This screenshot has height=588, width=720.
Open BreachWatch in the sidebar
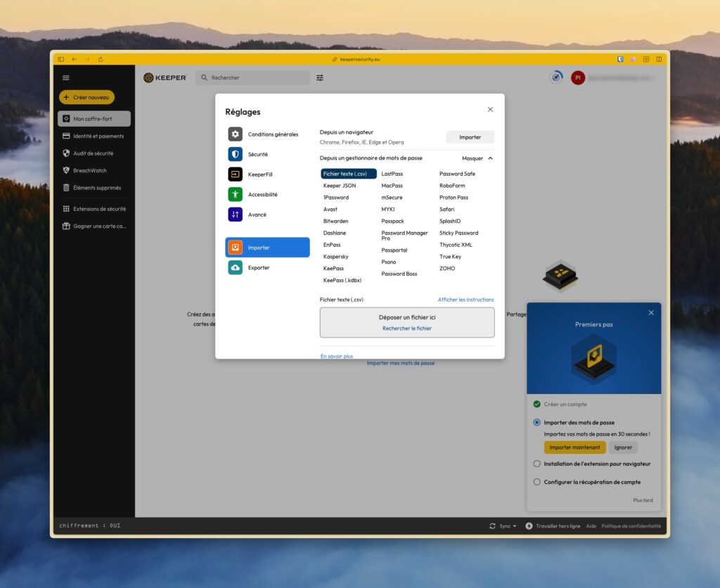click(x=94, y=170)
